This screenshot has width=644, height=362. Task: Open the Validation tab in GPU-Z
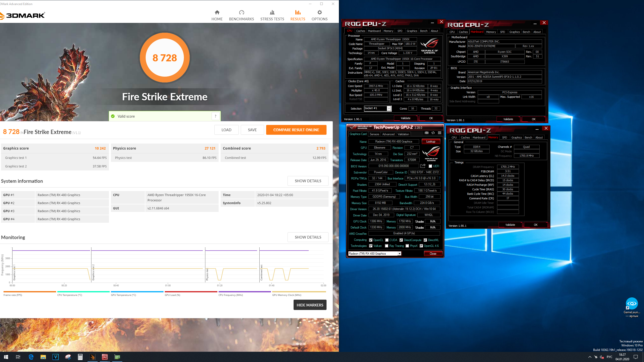(403, 134)
